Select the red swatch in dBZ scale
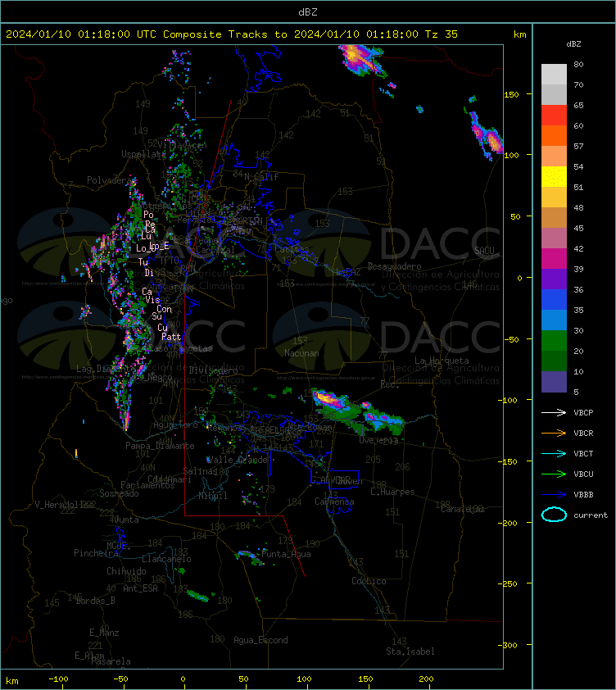616x690 pixels. pyautogui.click(x=554, y=115)
